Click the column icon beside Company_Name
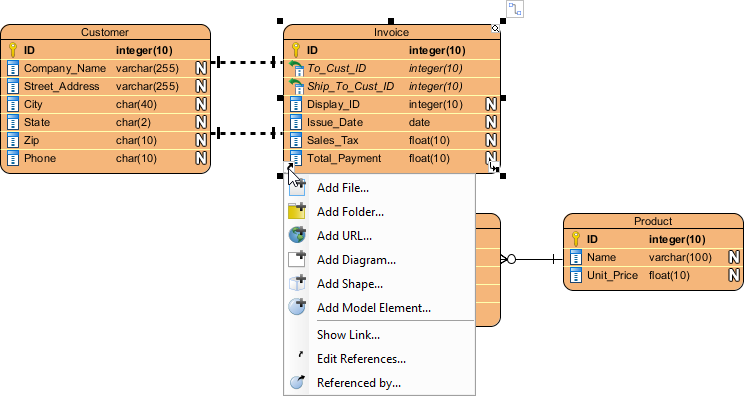This screenshot has width=744, height=396. coord(13,68)
